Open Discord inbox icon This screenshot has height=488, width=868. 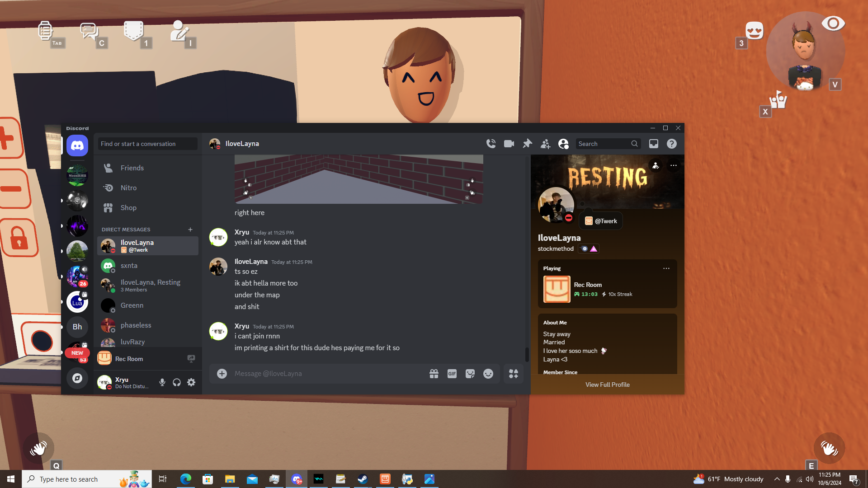[x=654, y=144]
